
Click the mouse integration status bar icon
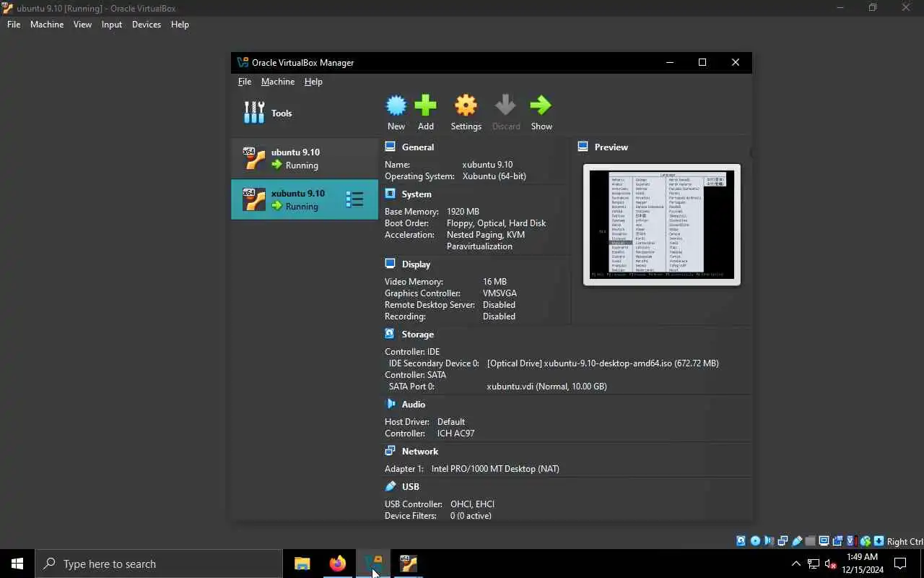pyautogui.click(x=866, y=541)
